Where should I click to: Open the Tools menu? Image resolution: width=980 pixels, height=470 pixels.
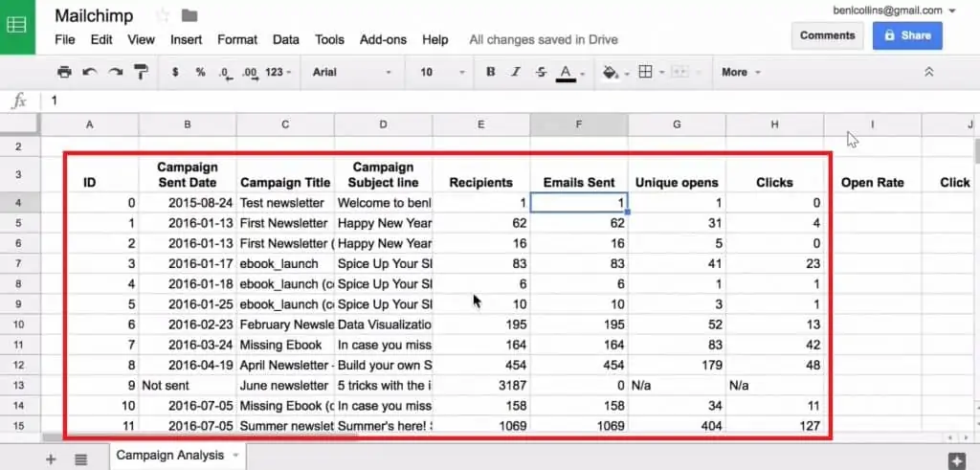pyautogui.click(x=329, y=39)
